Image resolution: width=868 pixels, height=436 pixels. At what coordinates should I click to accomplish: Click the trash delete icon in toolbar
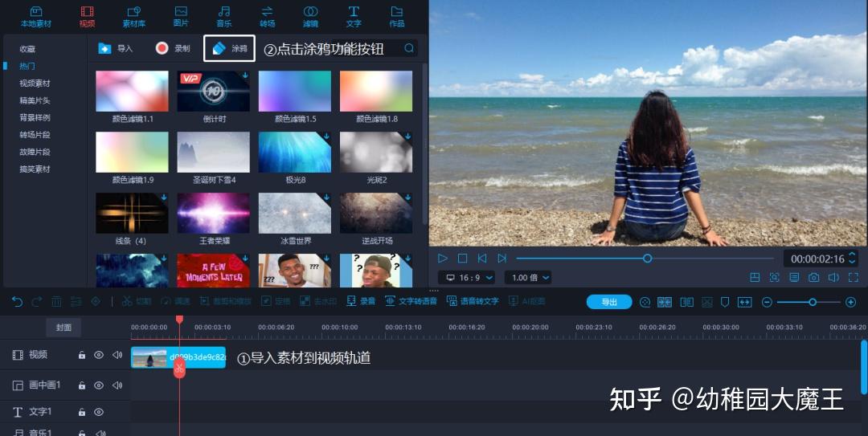click(56, 302)
